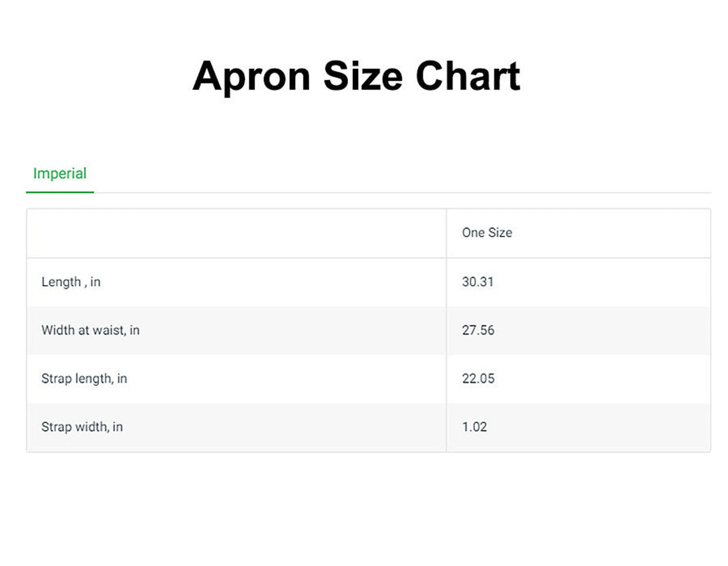Click the word "Size" in the title

click(x=363, y=76)
